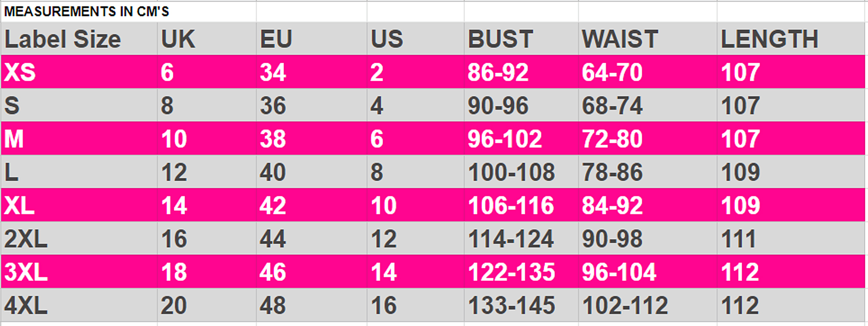Click the M size label cell

79,138
